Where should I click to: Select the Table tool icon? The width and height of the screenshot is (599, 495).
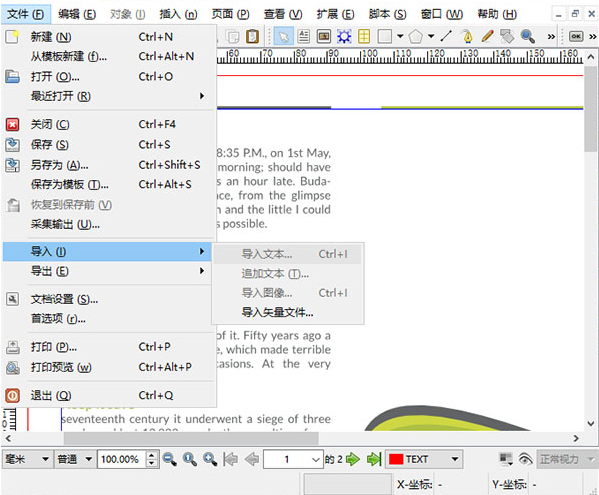(x=364, y=37)
